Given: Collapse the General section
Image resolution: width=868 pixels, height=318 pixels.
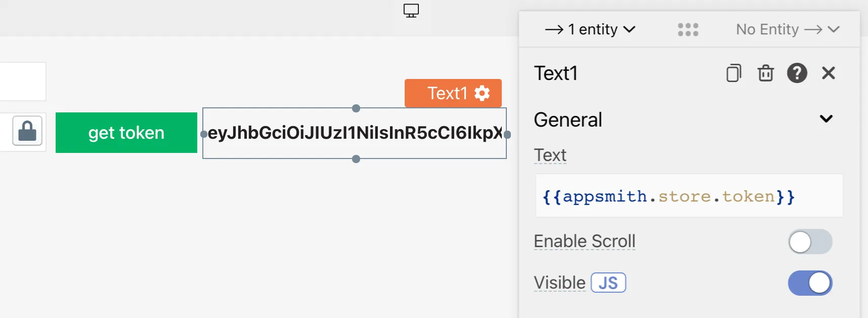Looking at the screenshot, I should click(826, 119).
